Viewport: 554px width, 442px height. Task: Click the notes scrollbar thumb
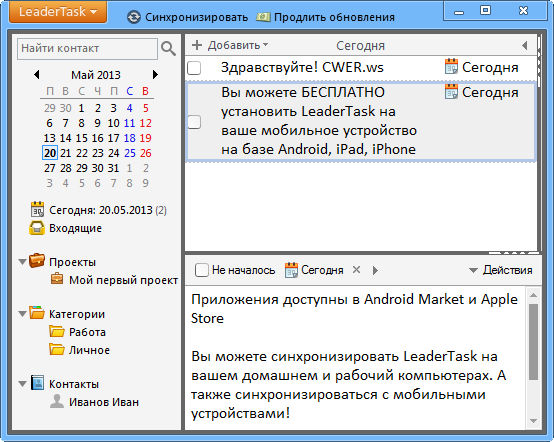pyautogui.click(x=534, y=342)
